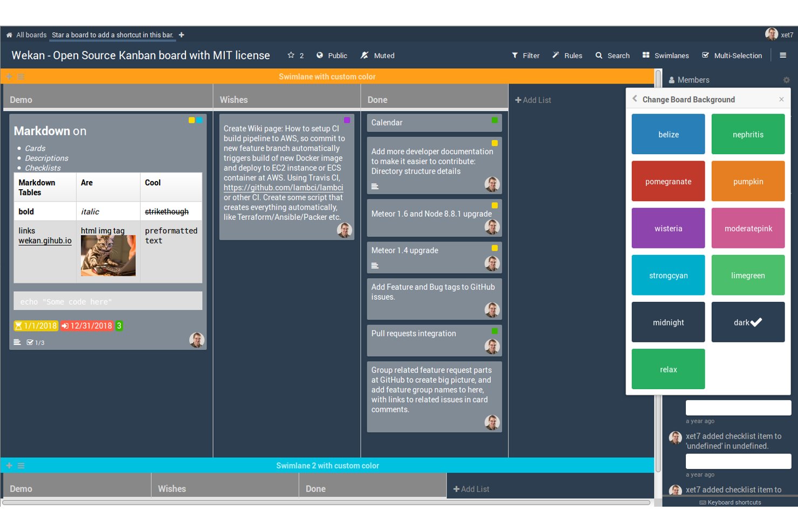The image size is (798, 532).
Task: Toggle the Muted watch setting
Action: tap(377, 56)
